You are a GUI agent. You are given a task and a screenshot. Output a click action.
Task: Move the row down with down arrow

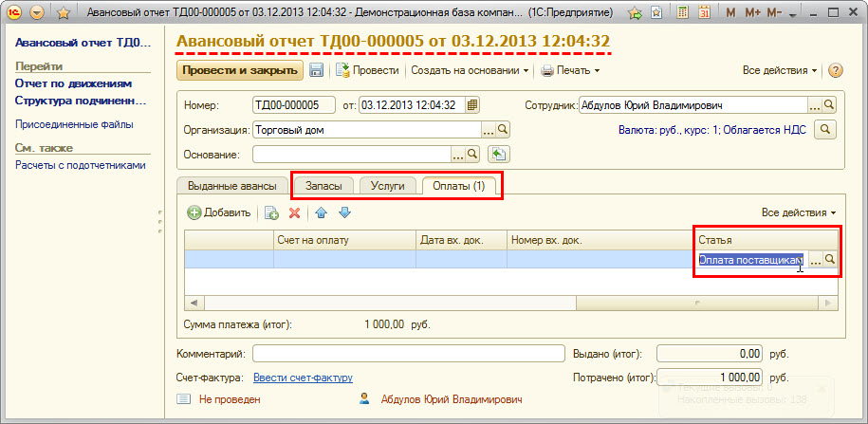pos(345,212)
